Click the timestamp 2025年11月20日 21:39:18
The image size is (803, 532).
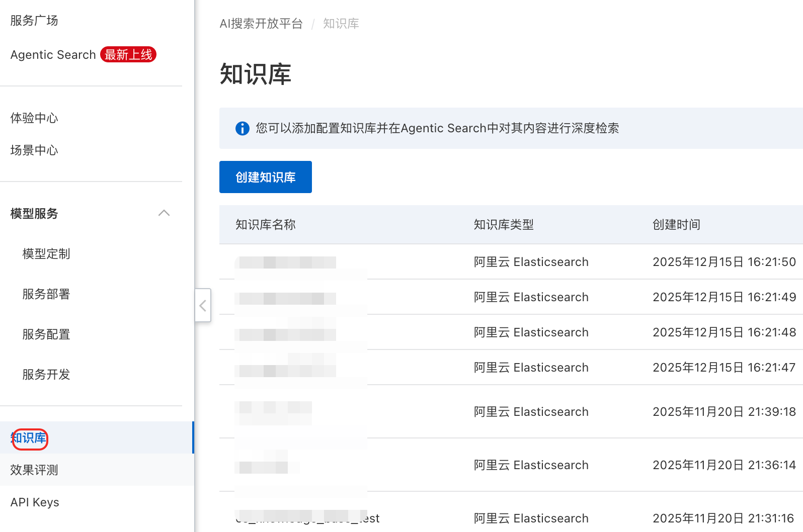click(724, 412)
